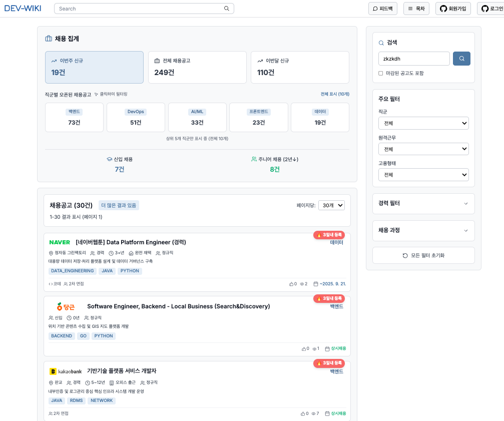
Task: Open the 페이지당 30개 dropdown
Action: [x=331, y=205]
